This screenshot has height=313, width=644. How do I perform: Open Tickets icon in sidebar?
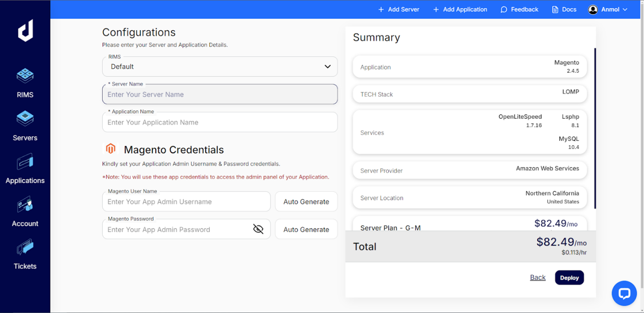pyautogui.click(x=25, y=248)
